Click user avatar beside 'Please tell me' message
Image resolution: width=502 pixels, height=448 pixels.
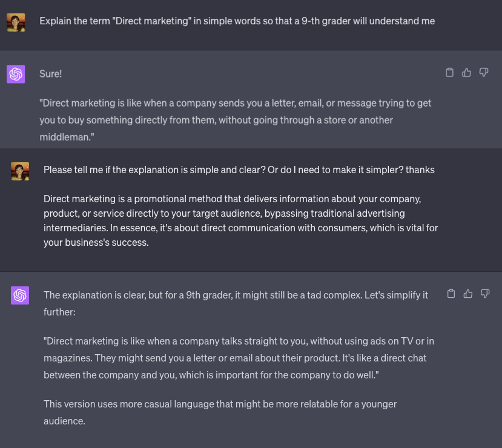pyautogui.click(x=20, y=171)
